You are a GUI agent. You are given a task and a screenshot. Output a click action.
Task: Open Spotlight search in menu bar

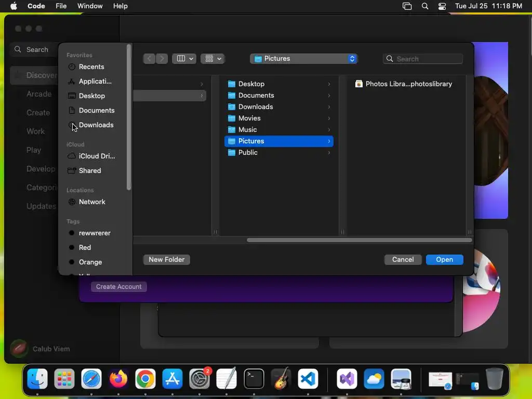425,6
